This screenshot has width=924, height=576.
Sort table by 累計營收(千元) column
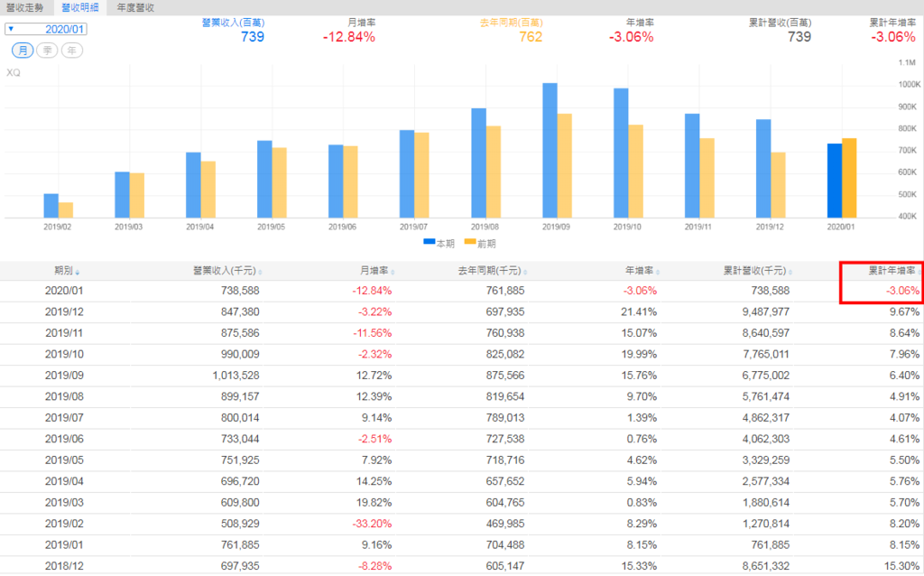tap(758, 271)
